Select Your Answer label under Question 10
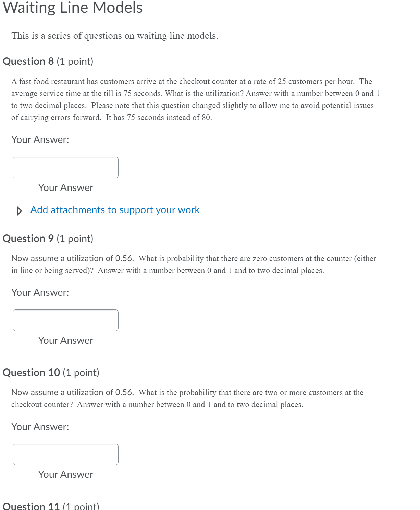Viewport: 420px width, 510px height. point(65,475)
